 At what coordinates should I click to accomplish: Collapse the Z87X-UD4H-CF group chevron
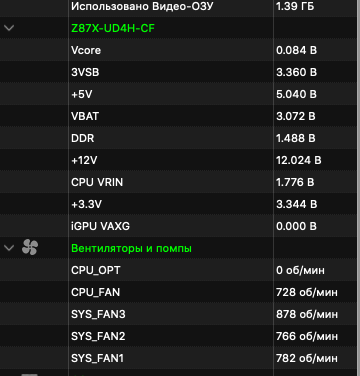[x=9, y=28]
